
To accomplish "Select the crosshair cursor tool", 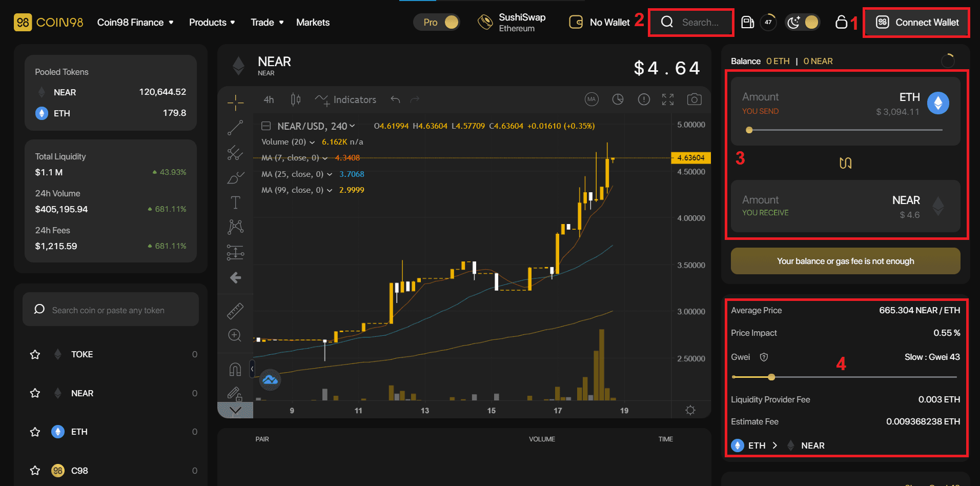I will click(235, 103).
